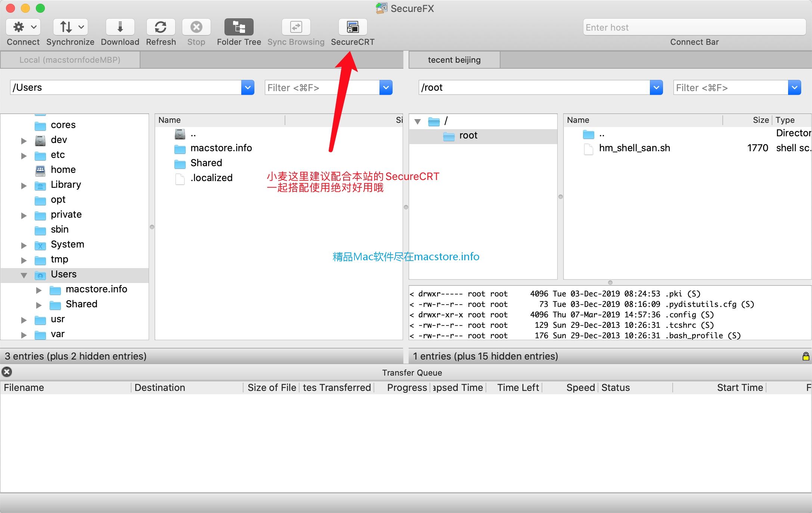Expand the etc node in local tree
Image resolution: width=812 pixels, height=513 pixels.
(x=24, y=156)
